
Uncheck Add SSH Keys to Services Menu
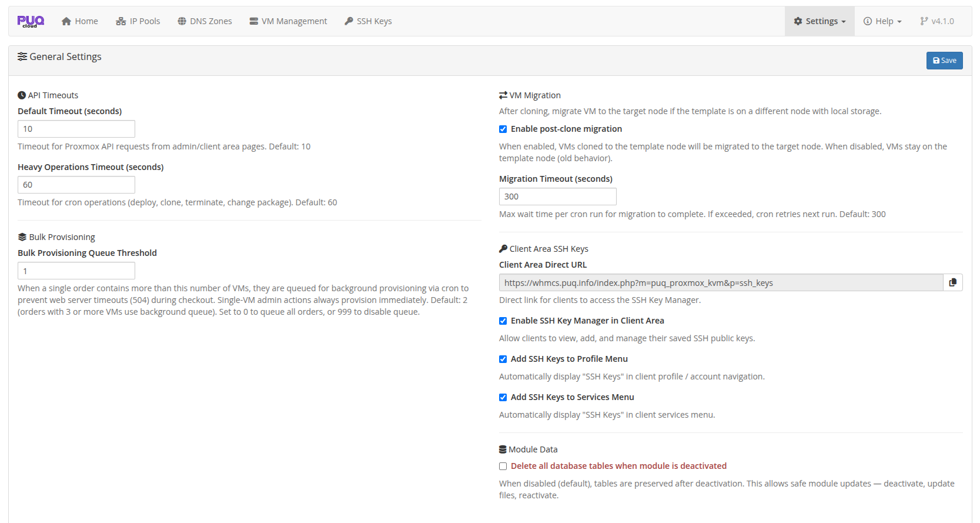coord(503,398)
